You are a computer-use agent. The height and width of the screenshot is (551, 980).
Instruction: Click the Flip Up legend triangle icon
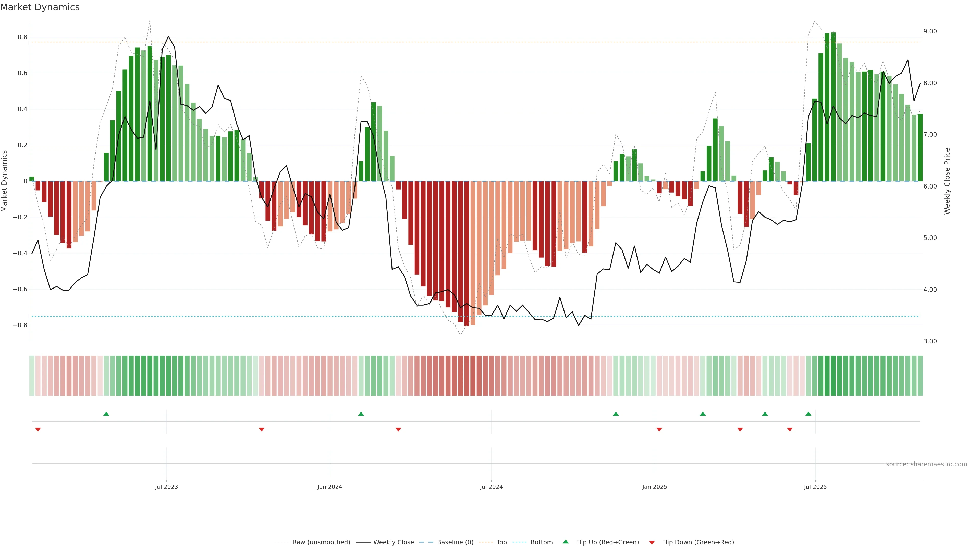[x=566, y=542]
